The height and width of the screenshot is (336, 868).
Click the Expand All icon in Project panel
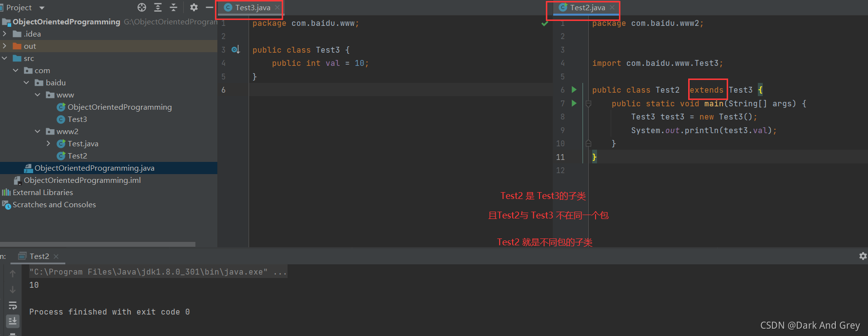[158, 7]
